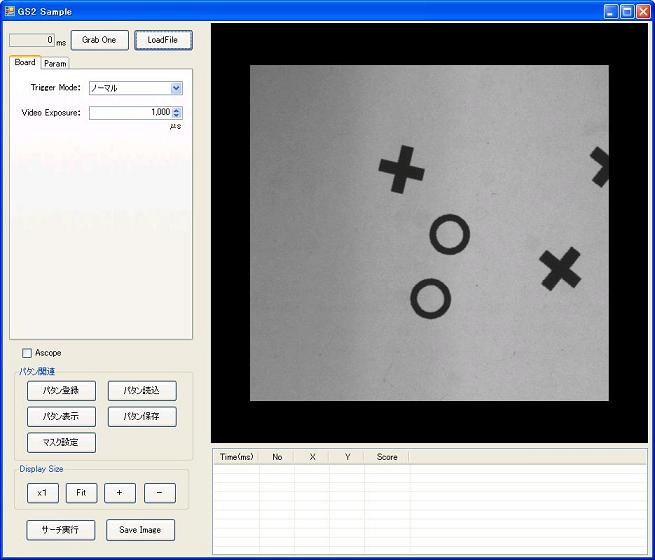Click the Video Exposure value field
This screenshot has width=655, height=560.
coord(130,112)
